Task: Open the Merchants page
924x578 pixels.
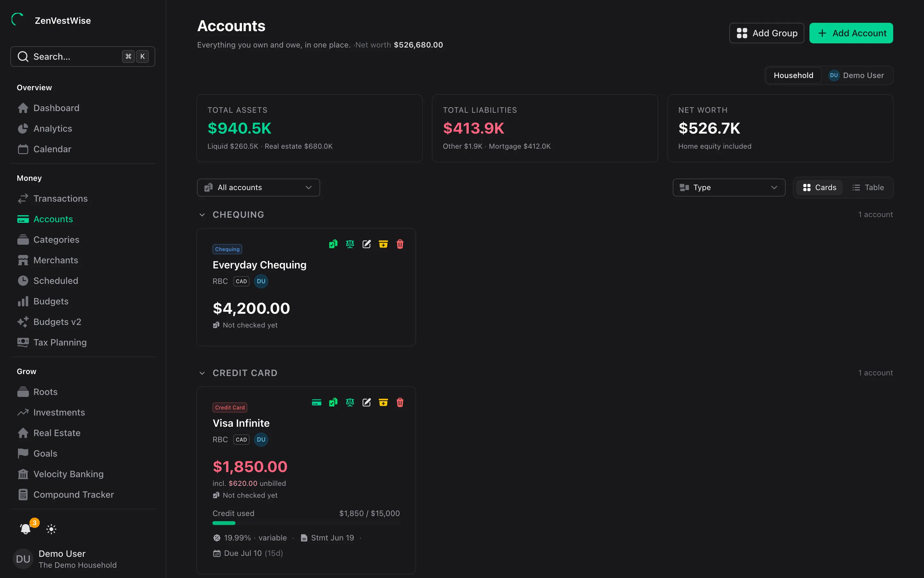Action: (82, 260)
